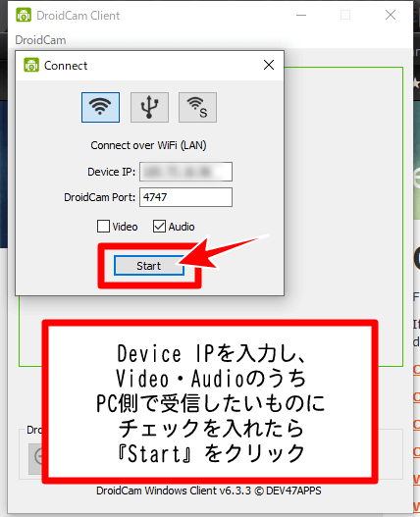This screenshot has height=517, width=420.
Task: Close the Connect dialog
Action: [269, 65]
